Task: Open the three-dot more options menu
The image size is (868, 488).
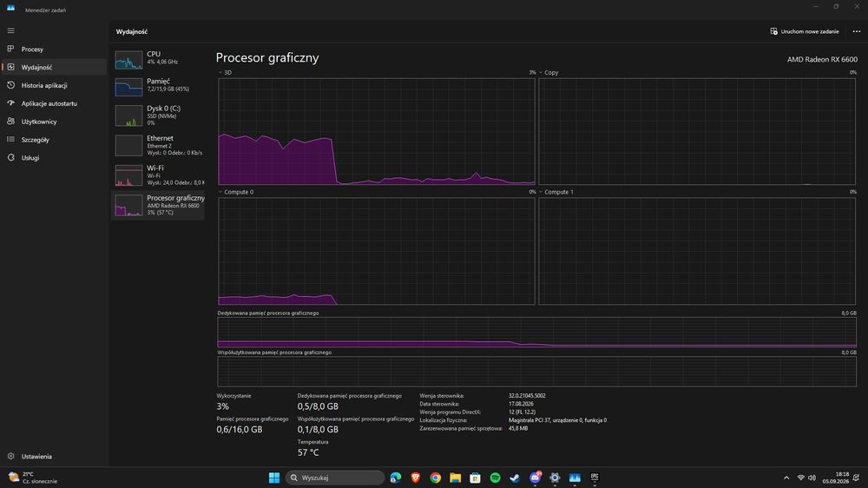Action: tap(857, 31)
